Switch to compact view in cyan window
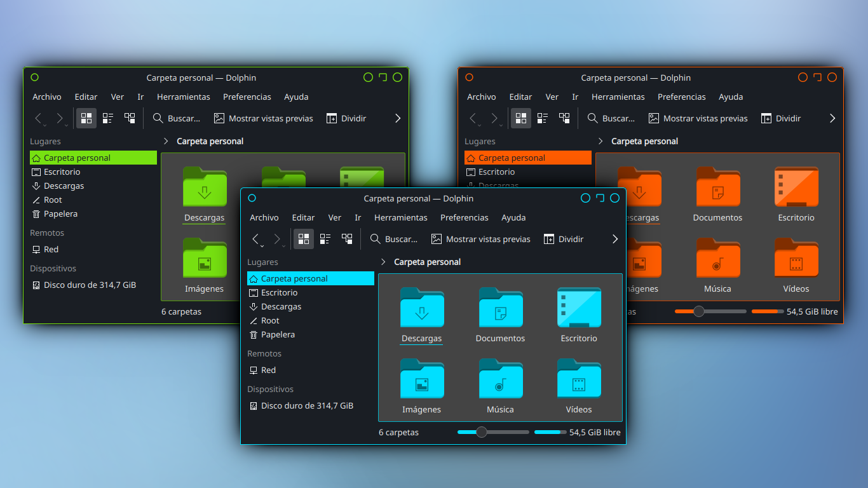The image size is (868, 488). pos(325,239)
